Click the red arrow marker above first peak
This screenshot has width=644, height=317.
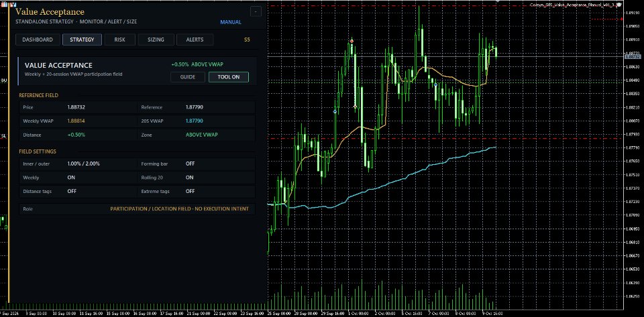(x=352, y=41)
